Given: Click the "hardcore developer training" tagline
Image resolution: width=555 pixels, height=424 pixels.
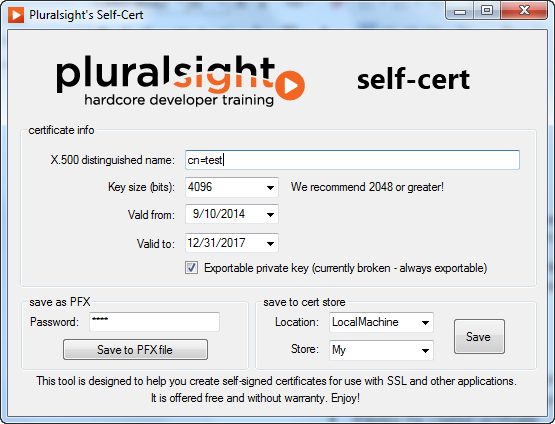Looking at the screenshot, I should 179,100.
